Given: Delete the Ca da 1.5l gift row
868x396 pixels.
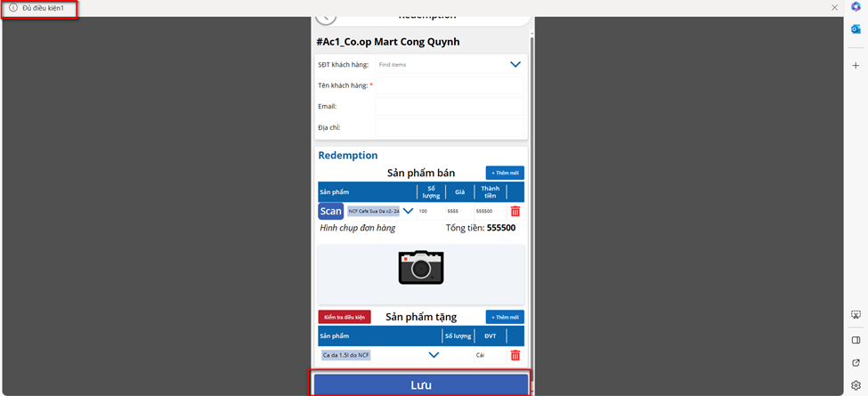Looking at the screenshot, I should pos(515,355).
